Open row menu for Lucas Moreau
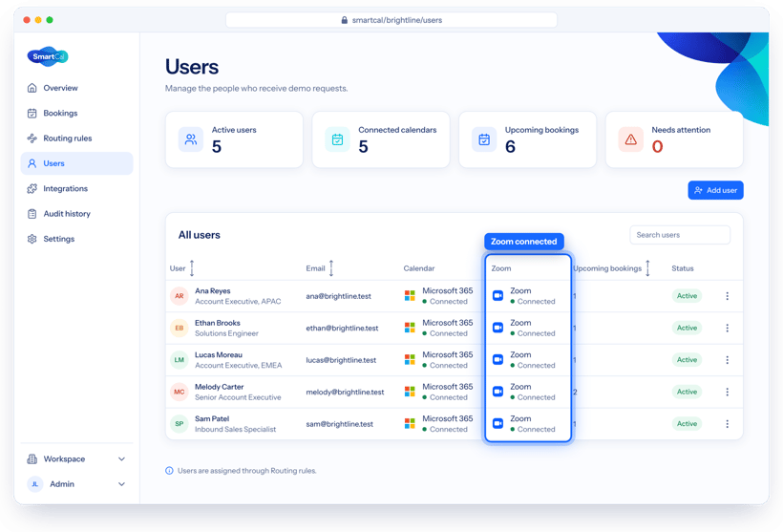 coord(727,360)
